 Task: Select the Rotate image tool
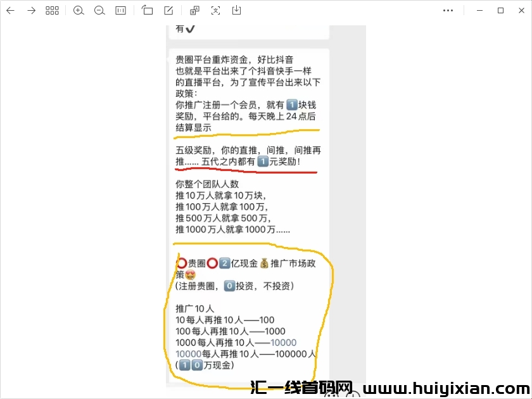[146, 10]
